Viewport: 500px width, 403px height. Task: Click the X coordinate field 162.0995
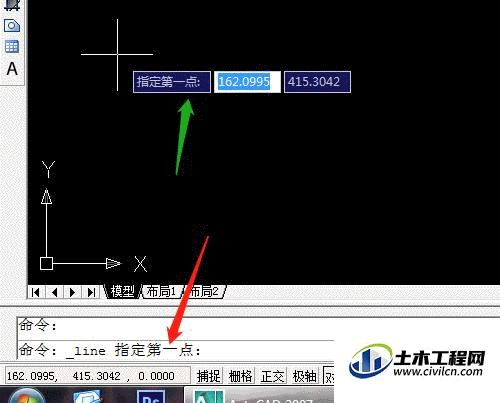coord(247,82)
